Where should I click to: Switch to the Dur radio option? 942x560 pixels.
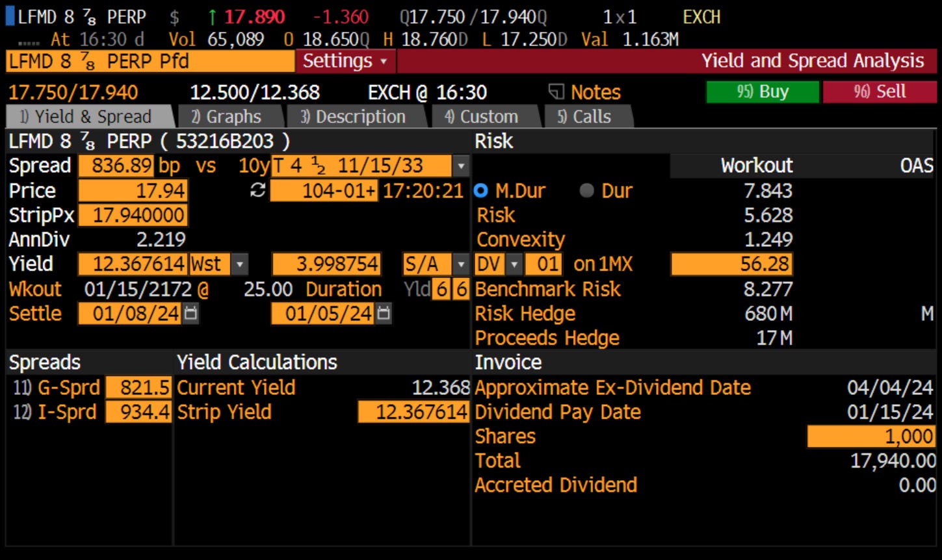click(586, 190)
